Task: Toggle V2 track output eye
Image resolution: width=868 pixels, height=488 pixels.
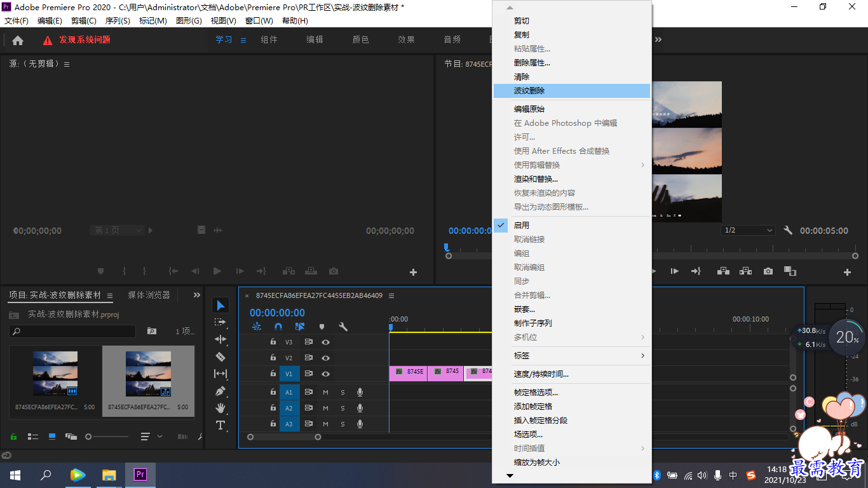Action: coord(325,358)
